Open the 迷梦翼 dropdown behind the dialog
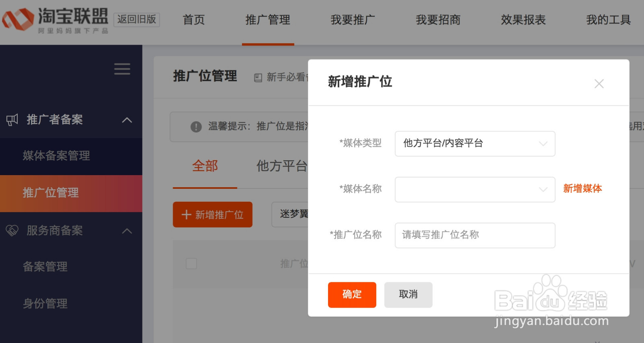644x343 pixels. pyautogui.click(x=290, y=214)
